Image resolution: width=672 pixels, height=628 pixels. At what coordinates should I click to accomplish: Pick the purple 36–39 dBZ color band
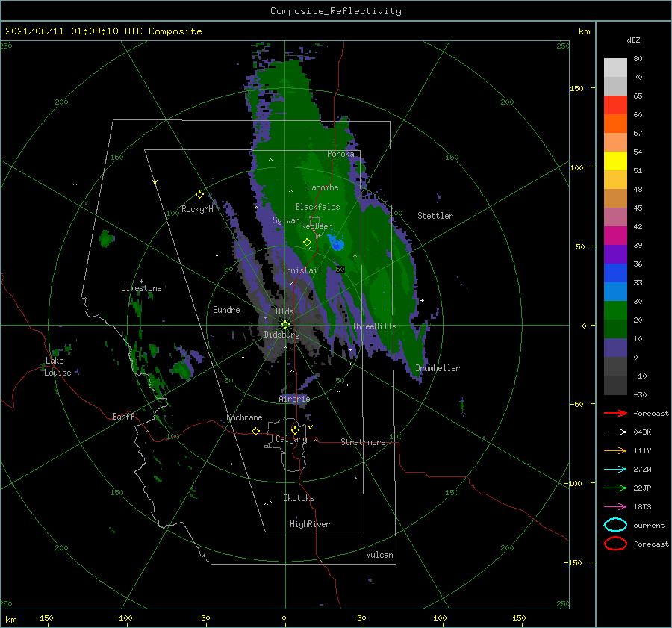(615, 254)
